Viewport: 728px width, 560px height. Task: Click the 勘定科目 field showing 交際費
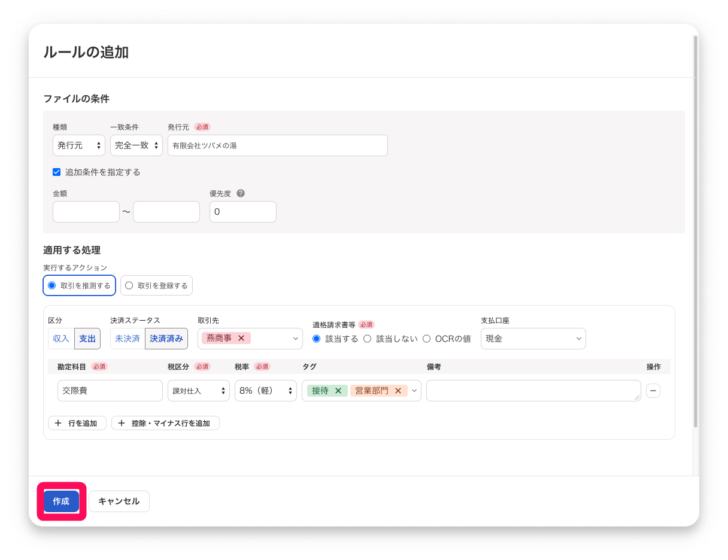(x=110, y=391)
